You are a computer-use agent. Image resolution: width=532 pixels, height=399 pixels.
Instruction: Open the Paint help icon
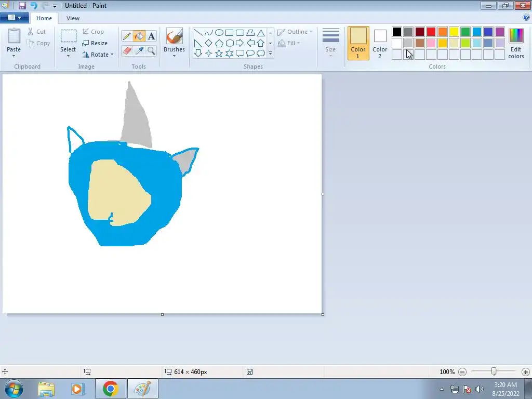pyautogui.click(x=526, y=18)
